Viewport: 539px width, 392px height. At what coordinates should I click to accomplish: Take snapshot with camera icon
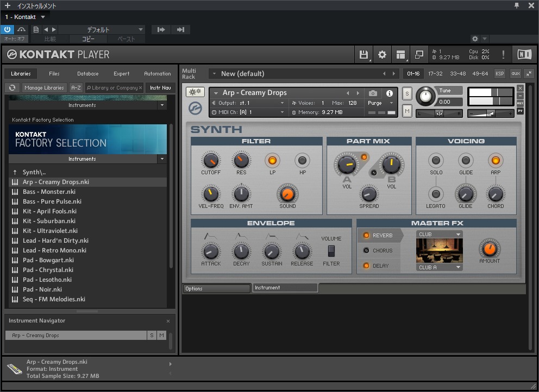click(x=373, y=93)
